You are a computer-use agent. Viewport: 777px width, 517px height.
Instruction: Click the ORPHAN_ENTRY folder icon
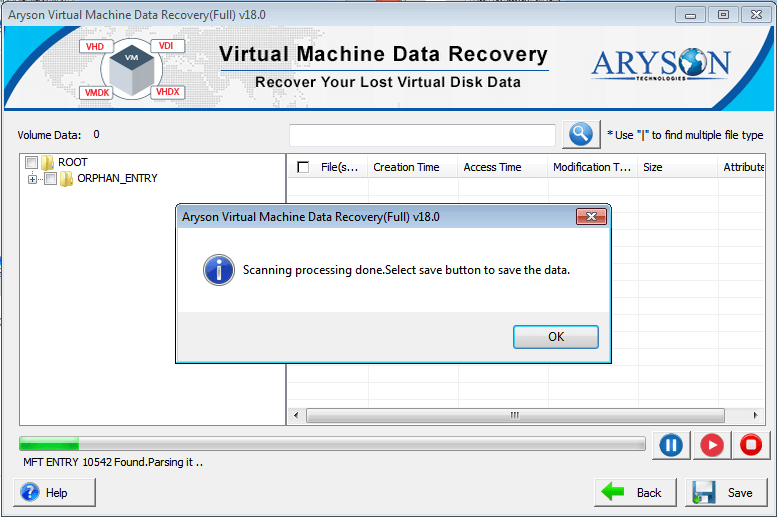(x=66, y=178)
